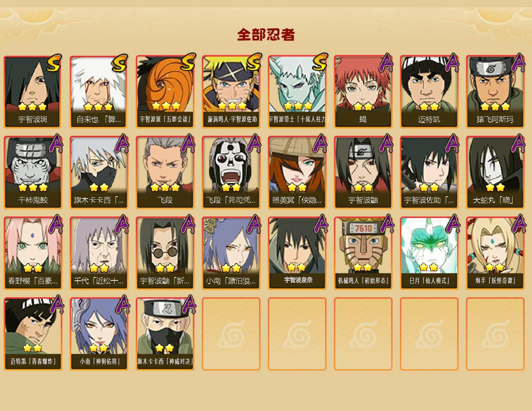The image size is (532, 411).
Task: Select the 旗木卡卡西「神威对决」card
Action: click(x=165, y=334)
